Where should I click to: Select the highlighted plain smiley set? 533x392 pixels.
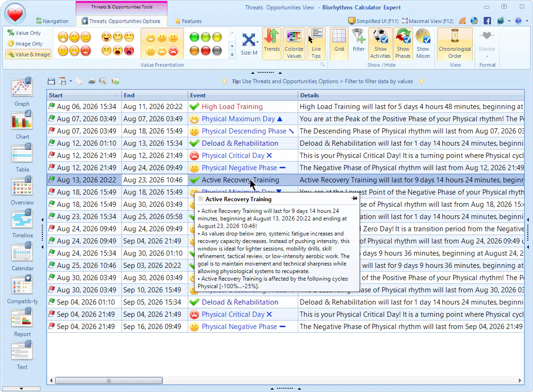[162, 44]
